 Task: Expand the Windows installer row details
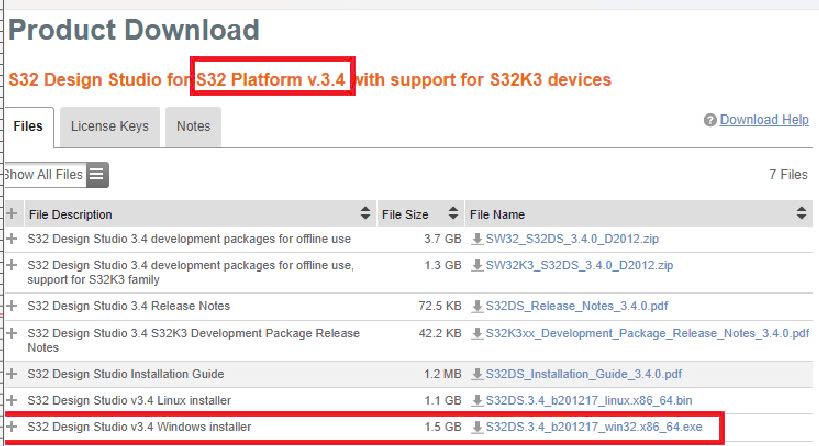click(x=12, y=427)
